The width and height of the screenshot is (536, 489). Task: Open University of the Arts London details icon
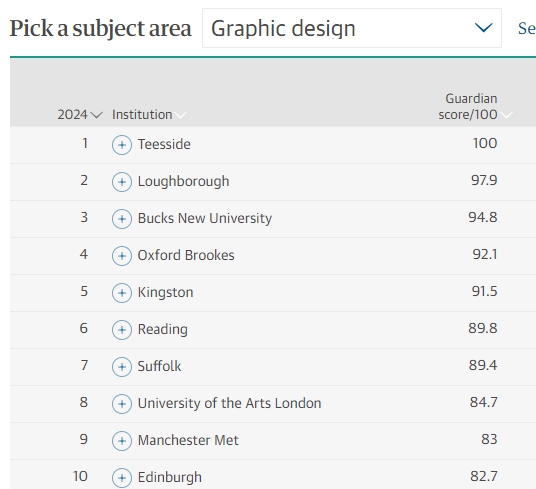click(x=122, y=404)
